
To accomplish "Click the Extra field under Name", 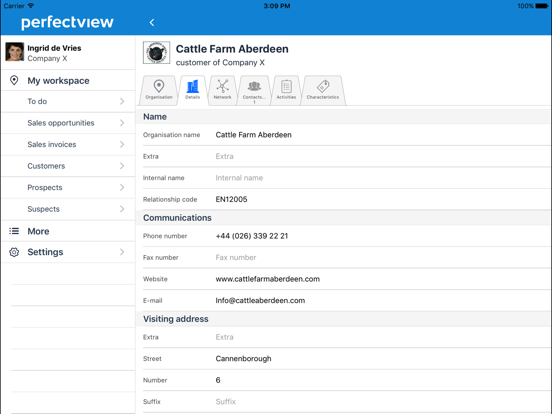I will (346, 156).
